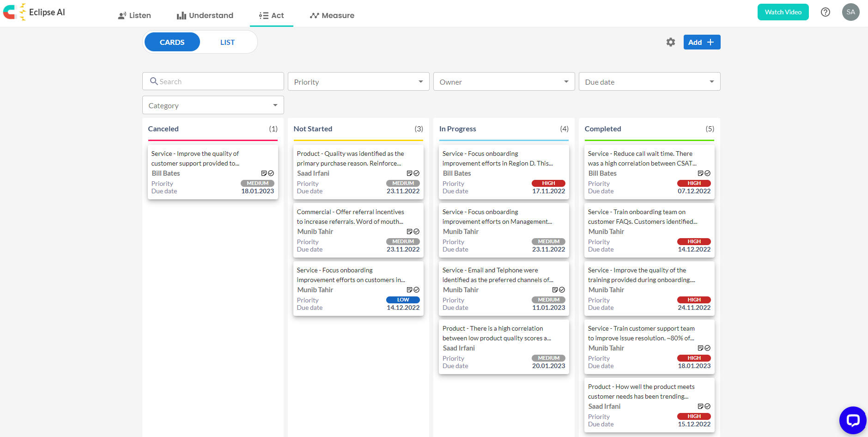Switch to LIST view
This screenshot has height=437, width=868.
227,42
